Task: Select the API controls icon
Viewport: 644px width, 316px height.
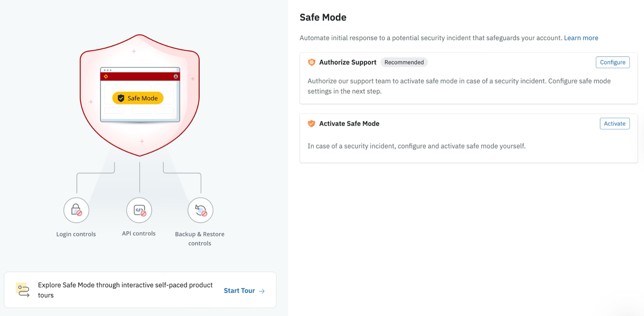Action: [x=139, y=210]
